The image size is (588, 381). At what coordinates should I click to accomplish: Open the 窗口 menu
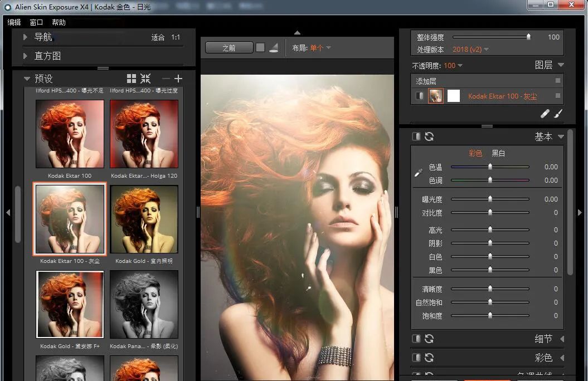36,22
